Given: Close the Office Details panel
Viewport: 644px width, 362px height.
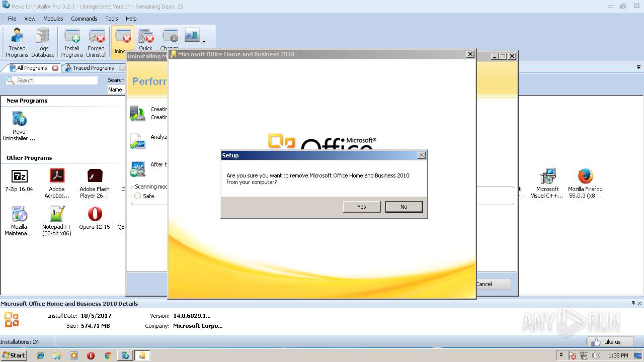Looking at the screenshot, I should pos(640,303).
